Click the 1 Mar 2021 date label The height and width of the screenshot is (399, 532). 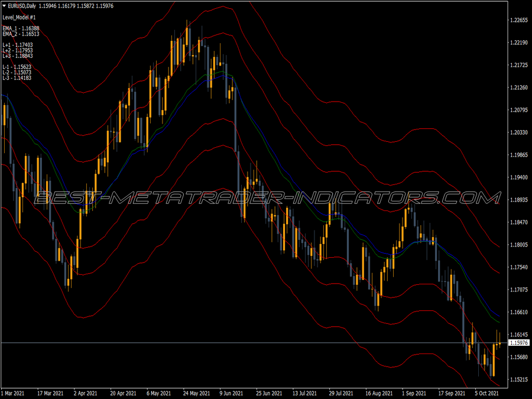[13, 394]
